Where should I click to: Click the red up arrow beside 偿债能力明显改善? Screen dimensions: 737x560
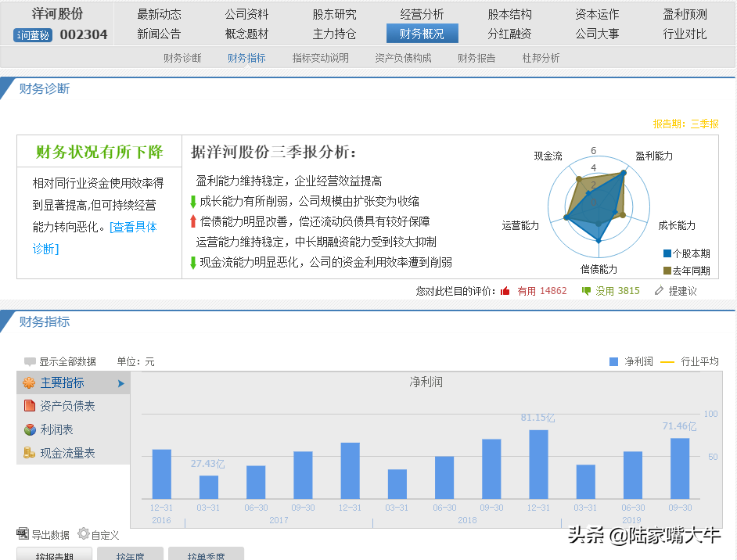(x=192, y=221)
